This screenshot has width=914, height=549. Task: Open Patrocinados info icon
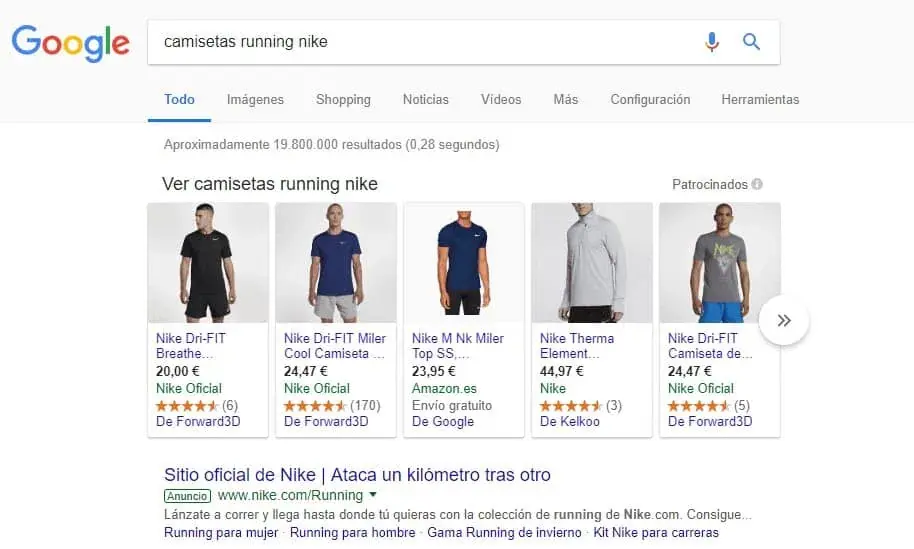757,184
